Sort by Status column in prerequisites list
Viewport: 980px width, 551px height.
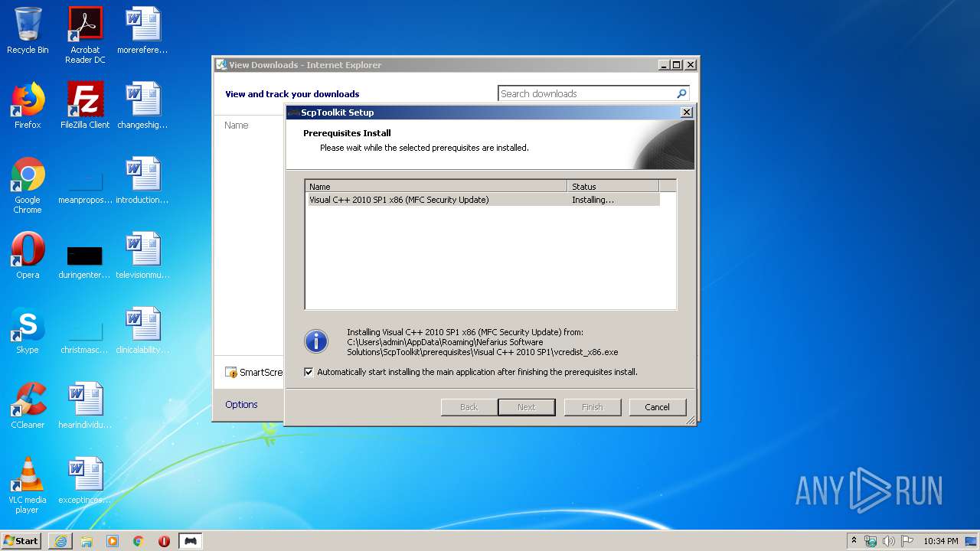click(612, 186)
